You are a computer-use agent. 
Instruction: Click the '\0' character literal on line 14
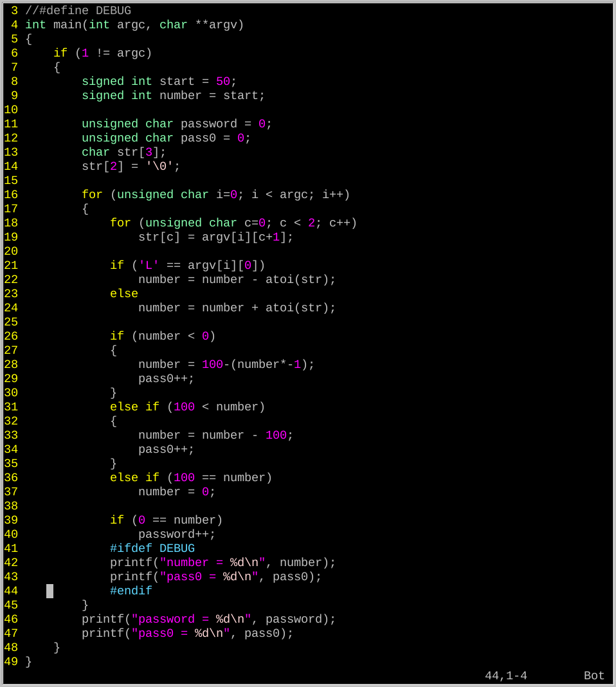pos(159,167)
